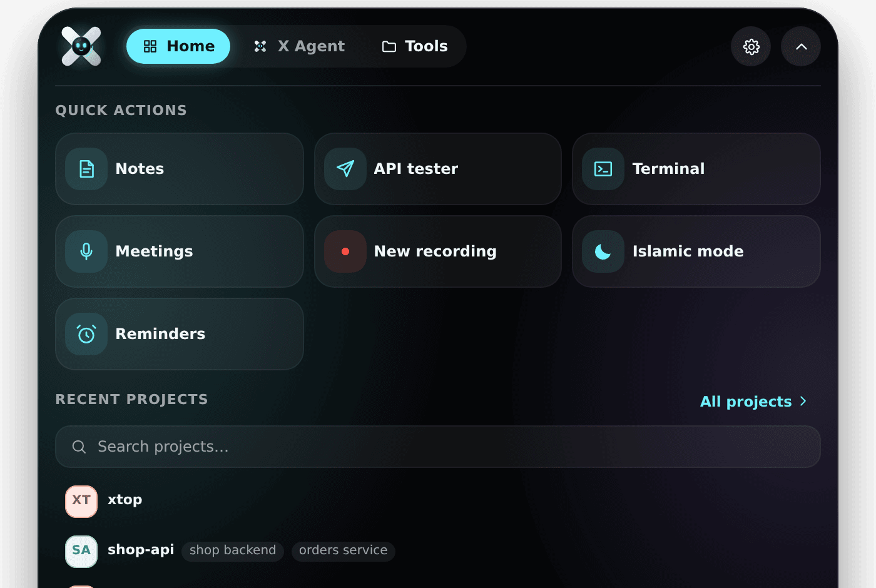Click the X robot logo icon
This screenshot has height=588, width=876.
click(x=81, y=46)
